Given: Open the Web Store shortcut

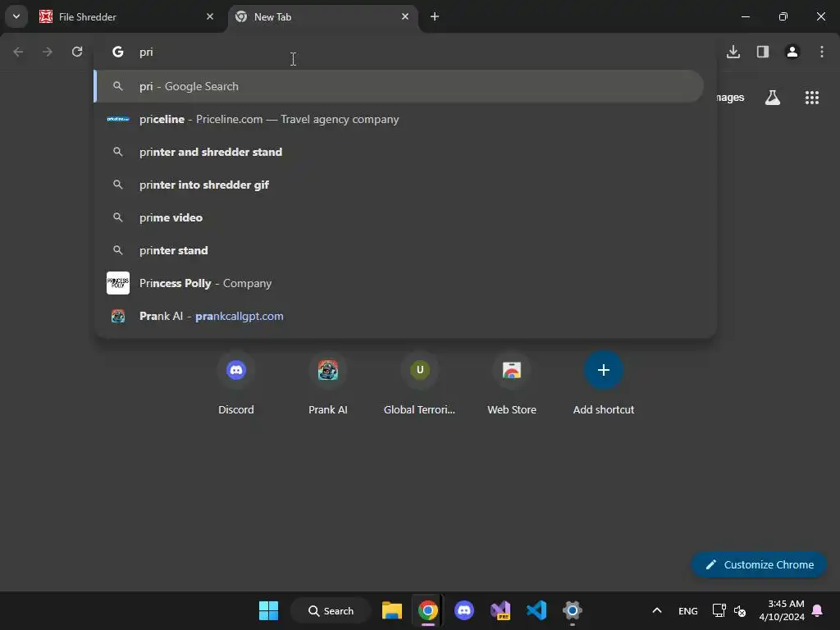Looking at the screenshot, I should pyautogui.click(x=512, y=384).
